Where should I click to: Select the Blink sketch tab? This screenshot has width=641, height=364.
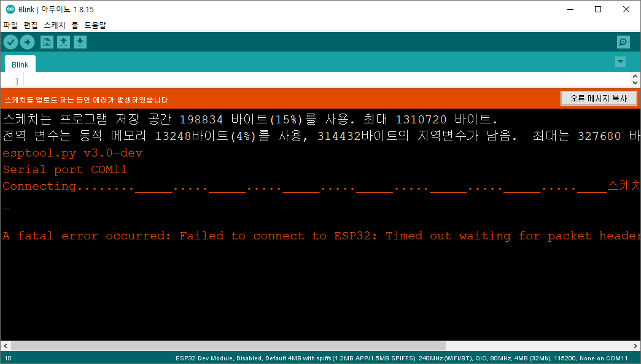click(x=20, y=64)
